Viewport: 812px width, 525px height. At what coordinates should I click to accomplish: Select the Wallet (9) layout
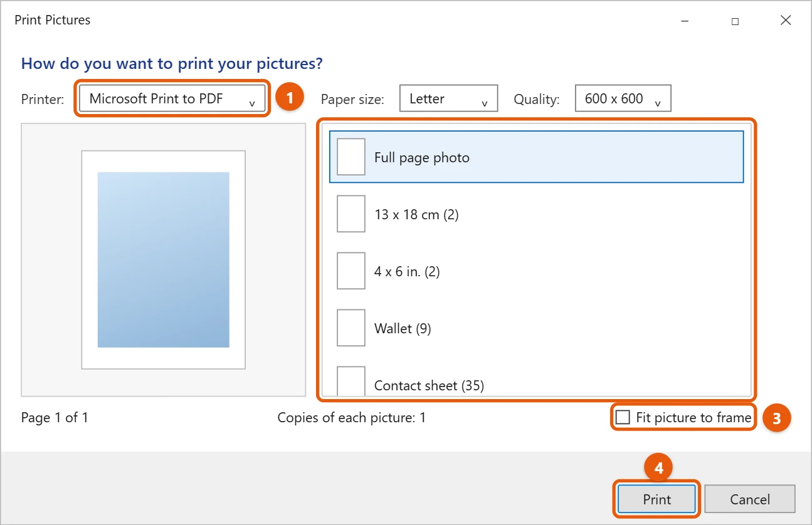(x=537, y=328)
